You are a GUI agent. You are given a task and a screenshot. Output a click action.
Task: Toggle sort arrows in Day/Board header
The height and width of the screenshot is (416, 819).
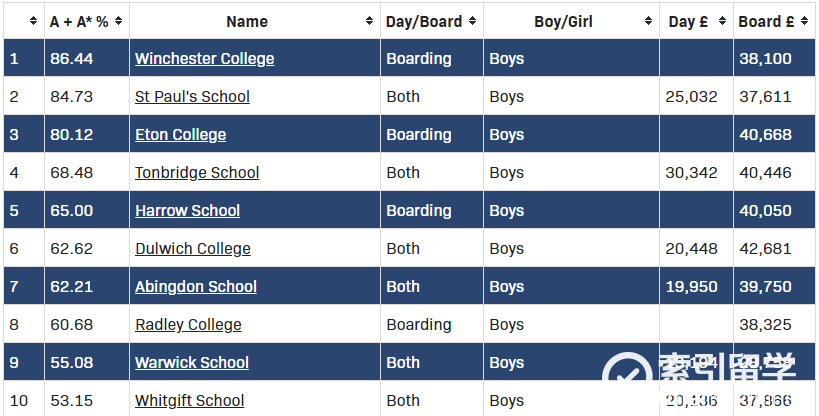(472, 21)
